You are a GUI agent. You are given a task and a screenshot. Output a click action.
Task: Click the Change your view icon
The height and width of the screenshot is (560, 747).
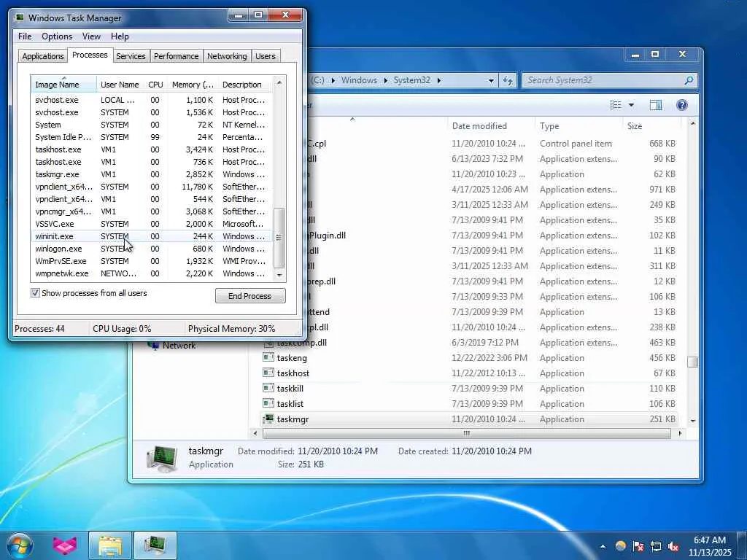tap(616, 105)
